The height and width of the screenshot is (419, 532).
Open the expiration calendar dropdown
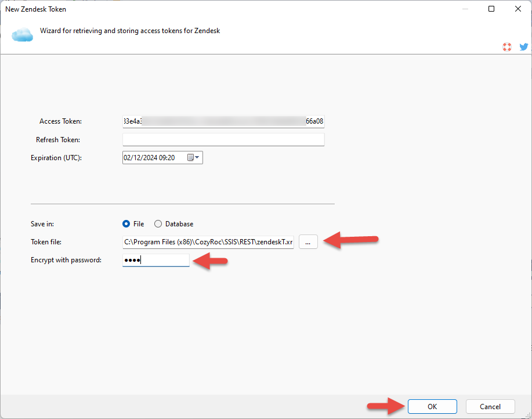click(x=194, y=157)
